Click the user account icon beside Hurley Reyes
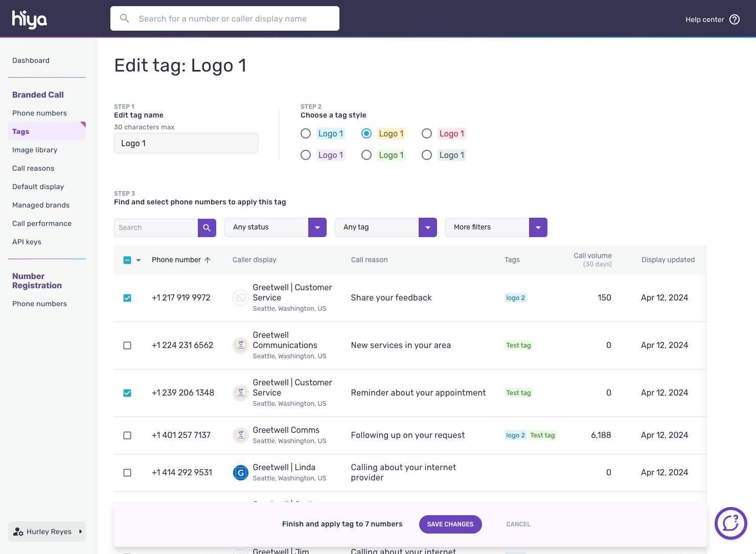Screen dimensions: 756x554 click(x=18, y=532)
